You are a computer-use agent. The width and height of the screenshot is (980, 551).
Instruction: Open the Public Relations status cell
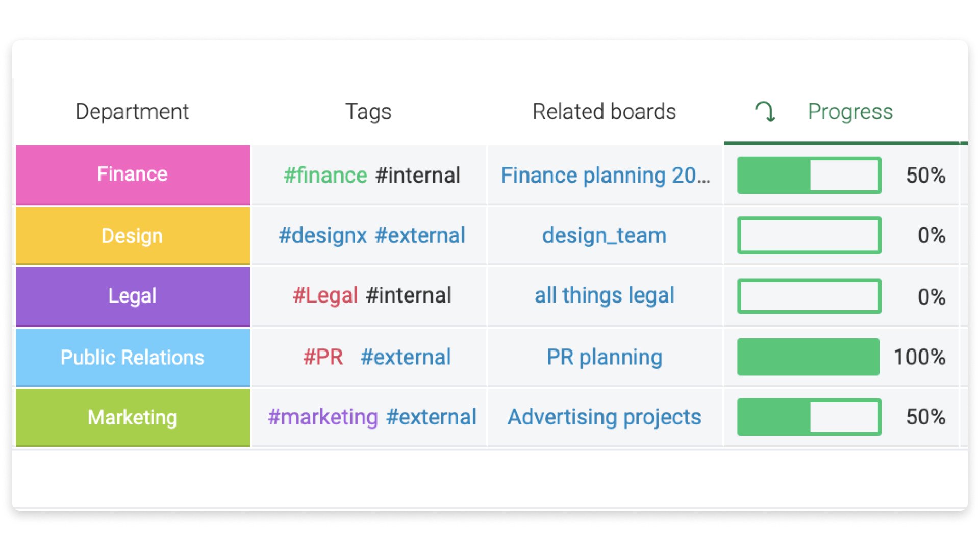[x=133, y=357]
